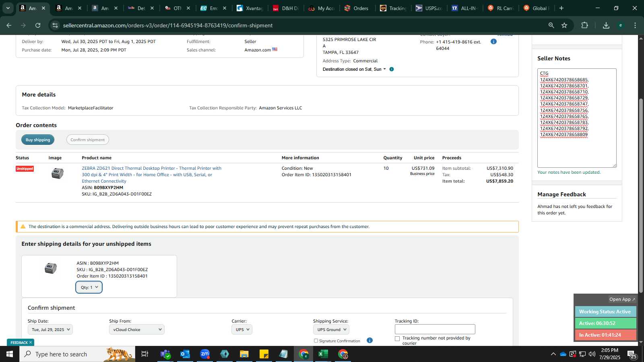The height and width of the screenshot is (362, 644).
Task: Click the printer thumbnail in order contents
Action: [58, 173]
